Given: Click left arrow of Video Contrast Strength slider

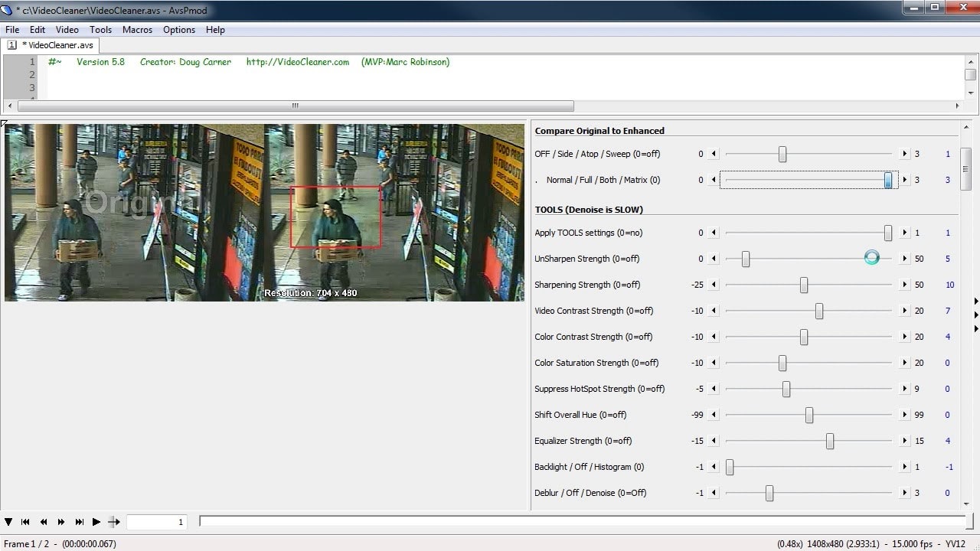Looking at the screenshot, I should [x=714, y=311].
